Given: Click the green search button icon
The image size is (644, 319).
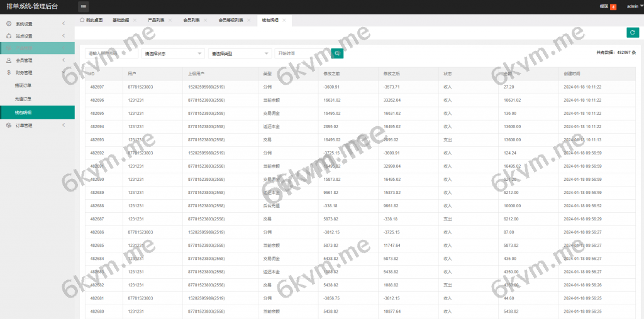Looking at the screenshot, I should [338, 53].
